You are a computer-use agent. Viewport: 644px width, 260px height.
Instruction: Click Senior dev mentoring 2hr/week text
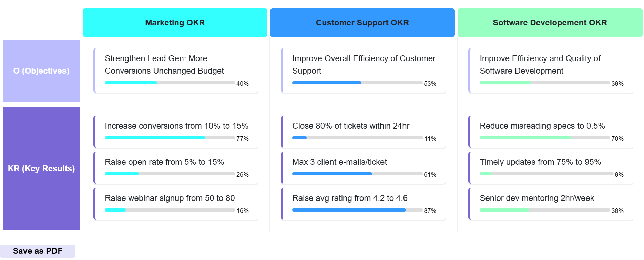(x=536, y=198)
